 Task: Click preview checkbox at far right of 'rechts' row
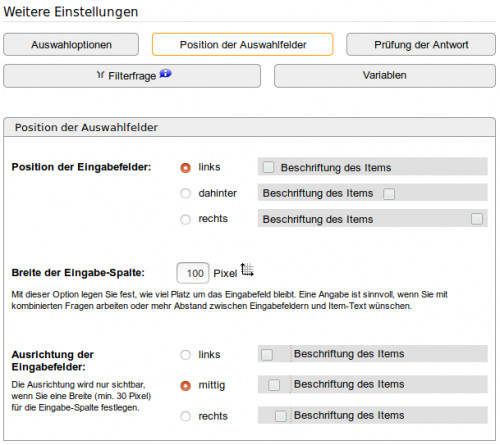click(477, 219)
